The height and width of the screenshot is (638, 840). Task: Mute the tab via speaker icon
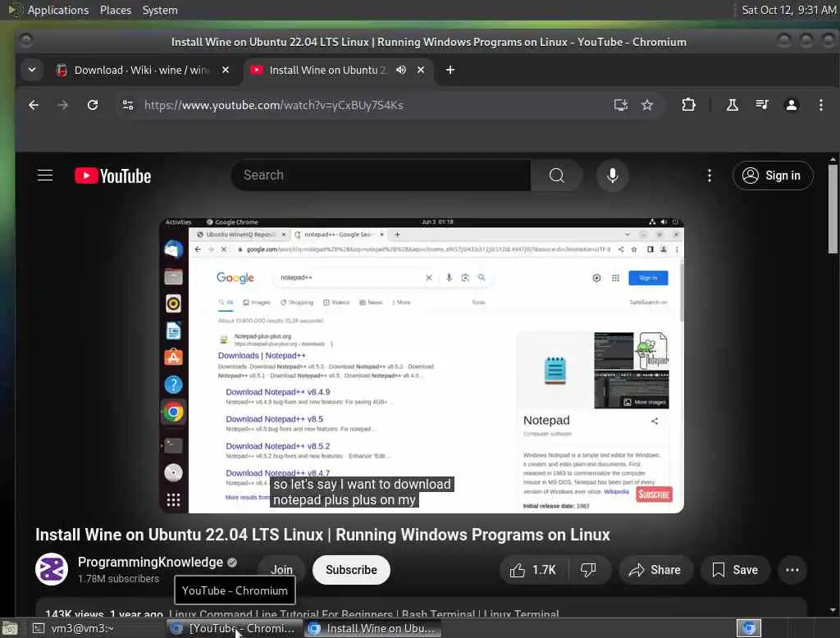(400, 70)
